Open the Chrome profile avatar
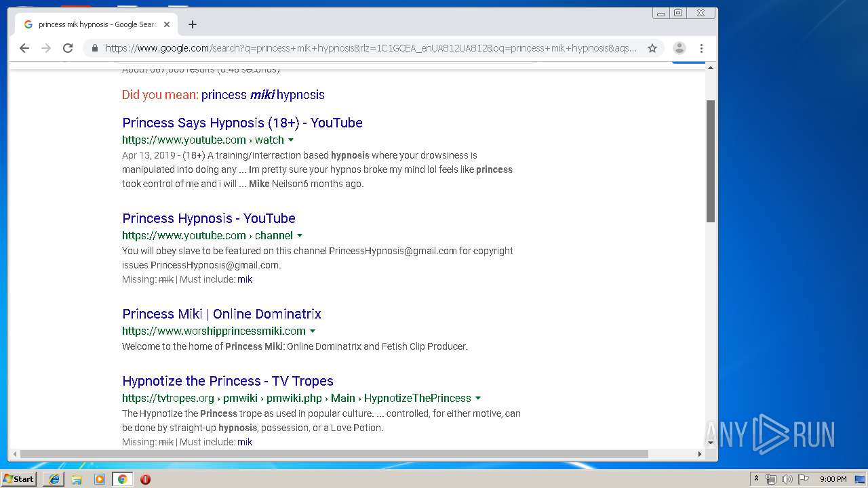This screenshot has height=488, width=868. coord(679,48)
